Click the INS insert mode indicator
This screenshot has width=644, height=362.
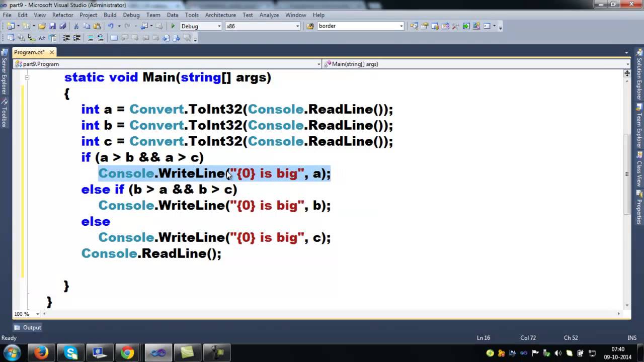click(632, 338)
